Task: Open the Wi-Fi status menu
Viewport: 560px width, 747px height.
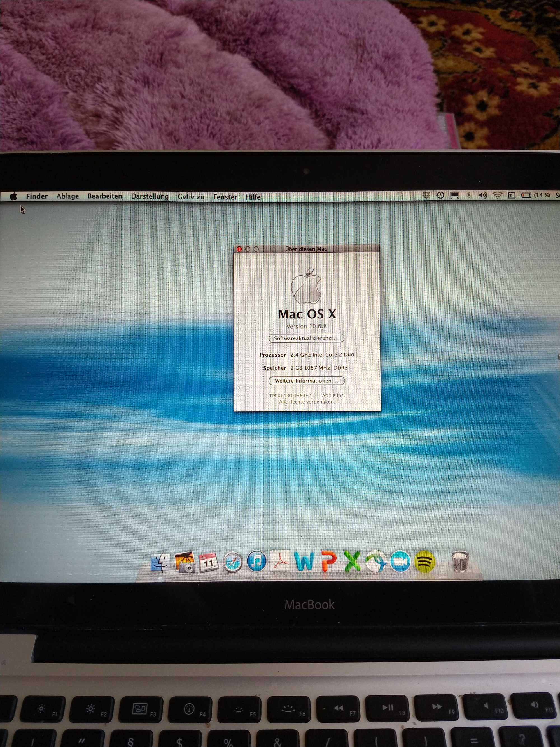Action: click(497, 195)
